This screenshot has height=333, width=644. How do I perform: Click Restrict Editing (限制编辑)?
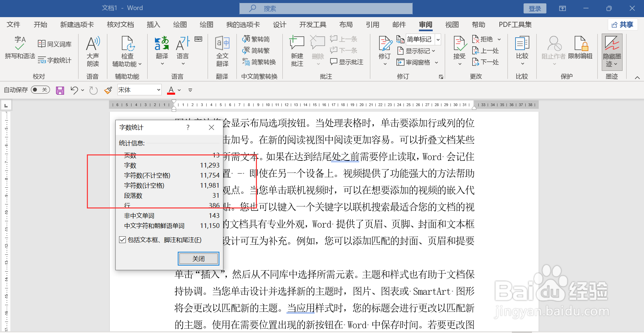580,48
